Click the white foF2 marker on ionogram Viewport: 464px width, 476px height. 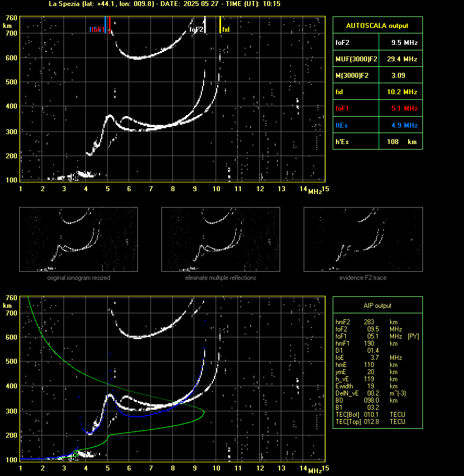205,25
